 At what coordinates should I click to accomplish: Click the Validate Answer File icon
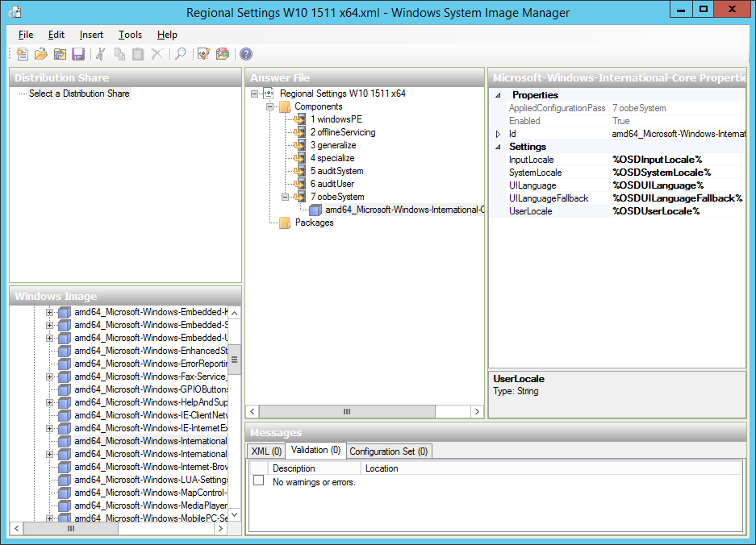[203, 54]
